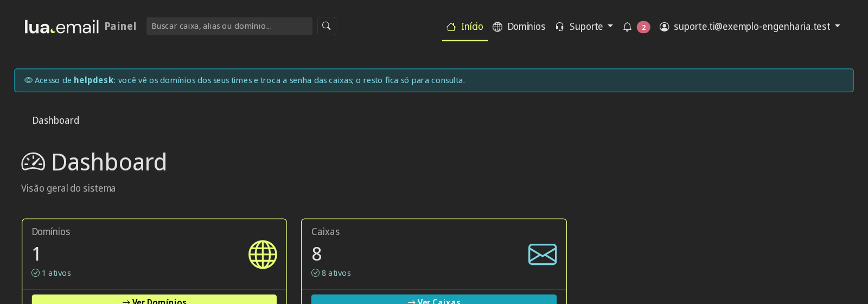Screen dimensions: 868x304
Task: Click the 1 ativos status text
Action: pos(56,273)
